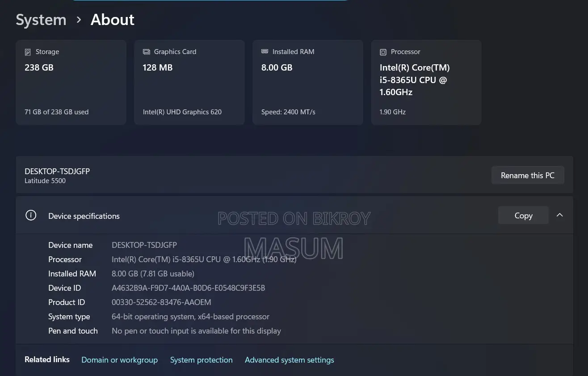This screenshot has width=588, height=376.
Task: Click the 'Related links' label
Action: (x=47, y=359)
